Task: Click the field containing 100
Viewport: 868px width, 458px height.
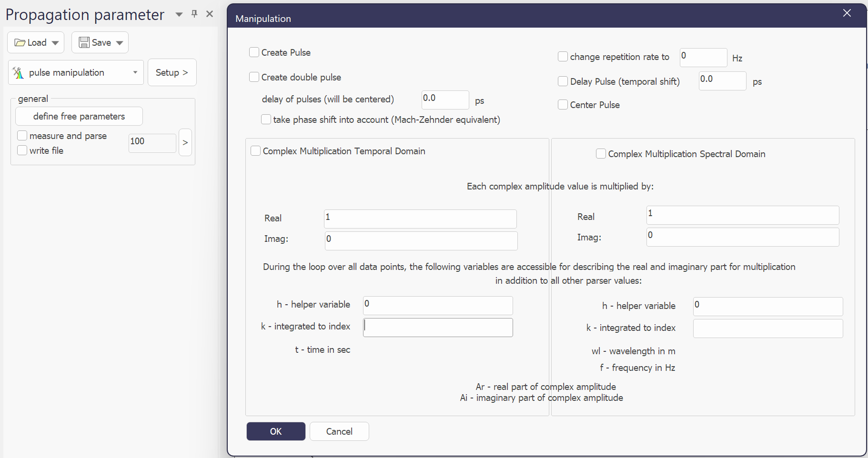Action: [x=152, y=142]
